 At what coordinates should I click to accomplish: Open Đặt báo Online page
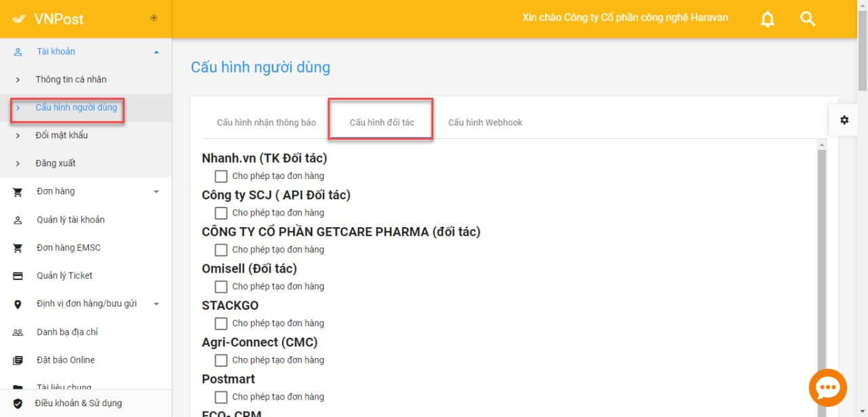coord(66,360)
